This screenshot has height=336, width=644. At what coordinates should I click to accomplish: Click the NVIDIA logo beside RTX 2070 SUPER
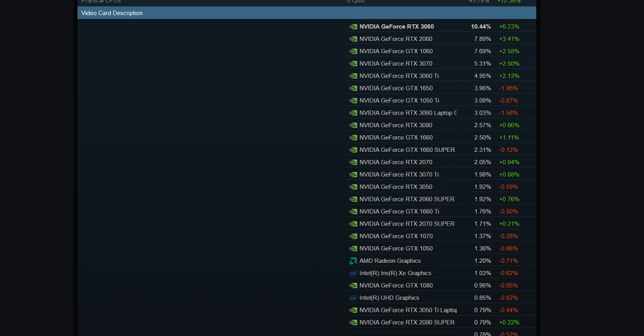353,224
